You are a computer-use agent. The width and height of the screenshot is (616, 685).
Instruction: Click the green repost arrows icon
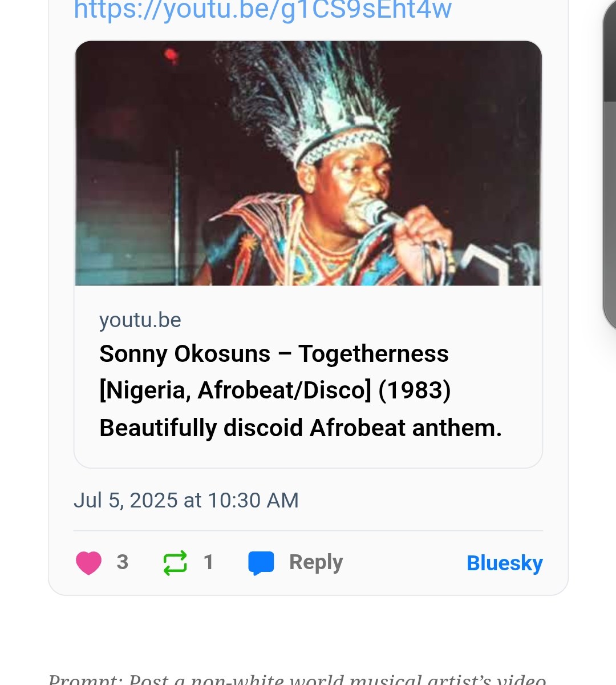click(x=175, y=563)
